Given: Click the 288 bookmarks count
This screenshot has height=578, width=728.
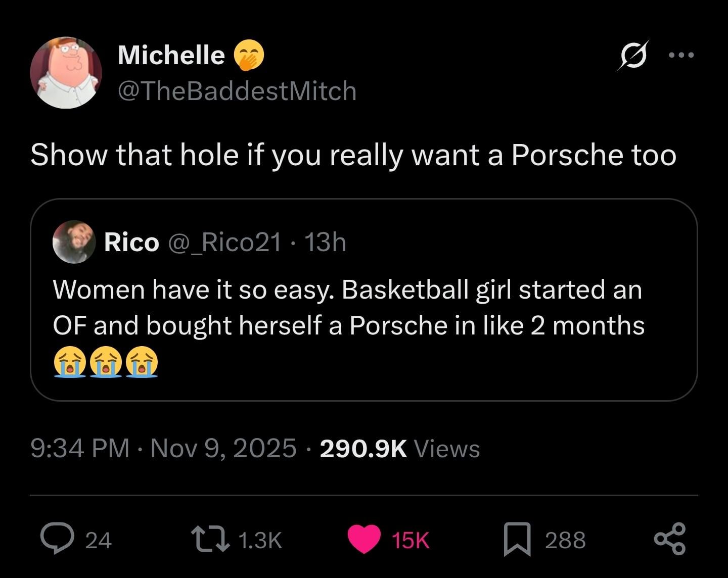Looking at the screenshot, I should (x=565, y=540).
